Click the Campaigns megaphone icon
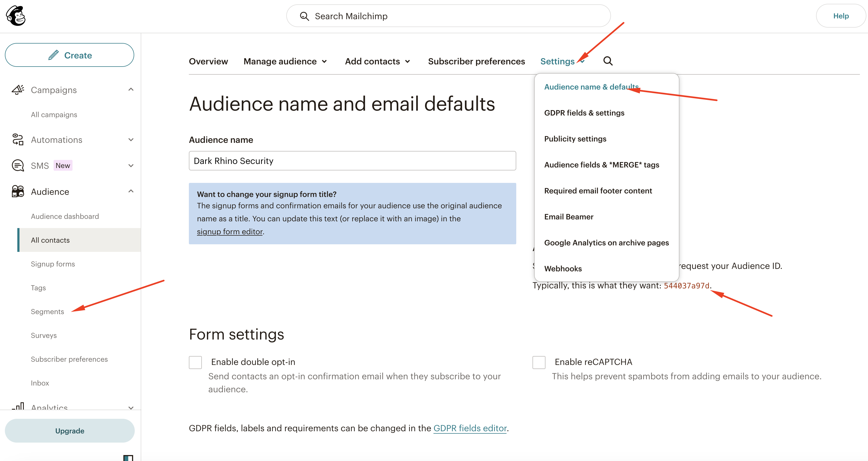This screenshot has width=868, height=461. pyautogui.click(x=18, y=90)
